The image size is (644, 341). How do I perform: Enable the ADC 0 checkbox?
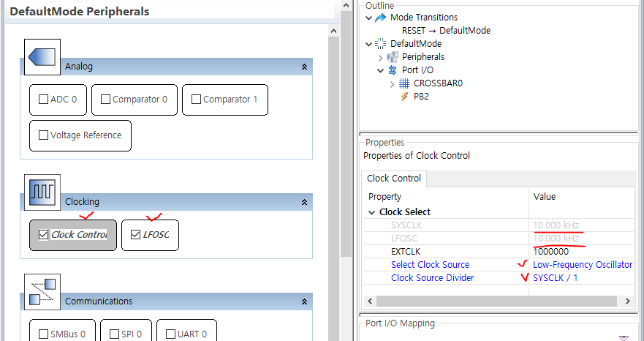[43, 100]
